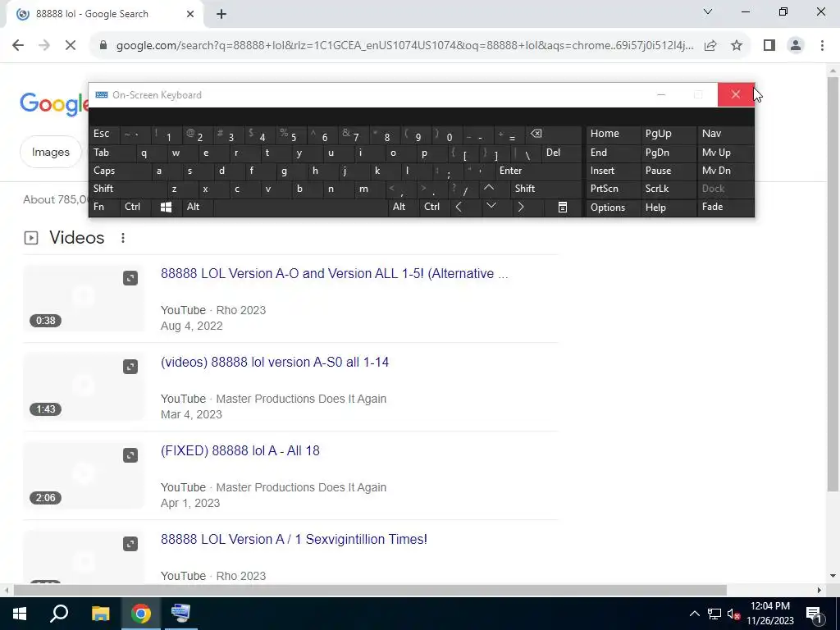Click the Del key on On-Screen Keyboard
Viewport: 840px width, 630px height.
click(x=561, y=153)
